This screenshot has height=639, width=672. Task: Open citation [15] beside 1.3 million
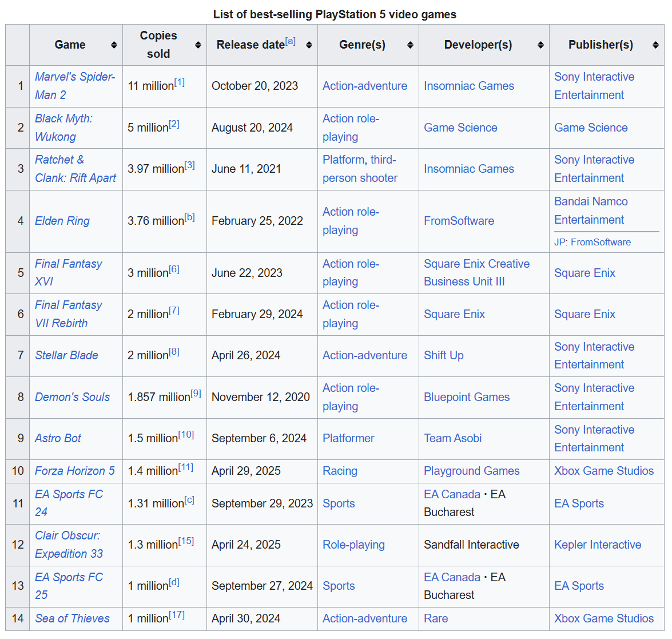pyautogui.click(x=186, y=541)
